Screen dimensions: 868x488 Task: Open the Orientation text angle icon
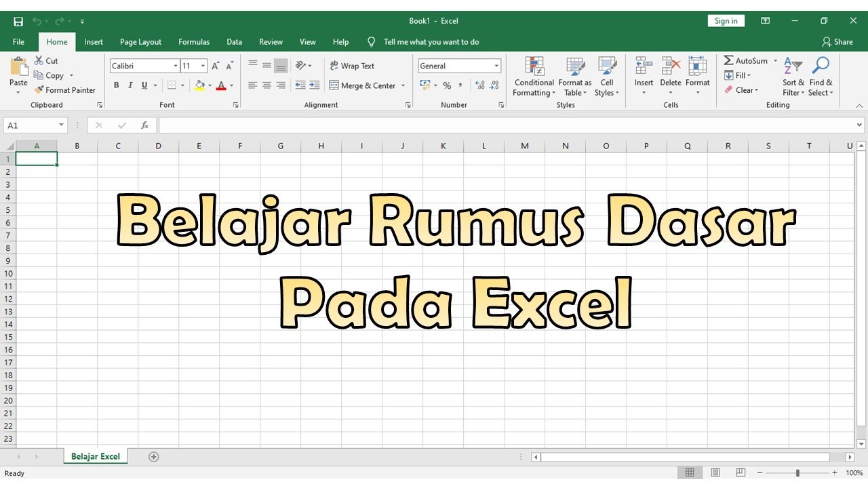tap(300, 66)
